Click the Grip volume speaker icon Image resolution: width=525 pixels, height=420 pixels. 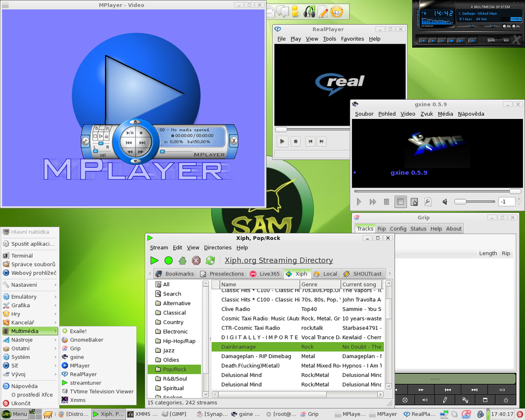pos(425,400)
